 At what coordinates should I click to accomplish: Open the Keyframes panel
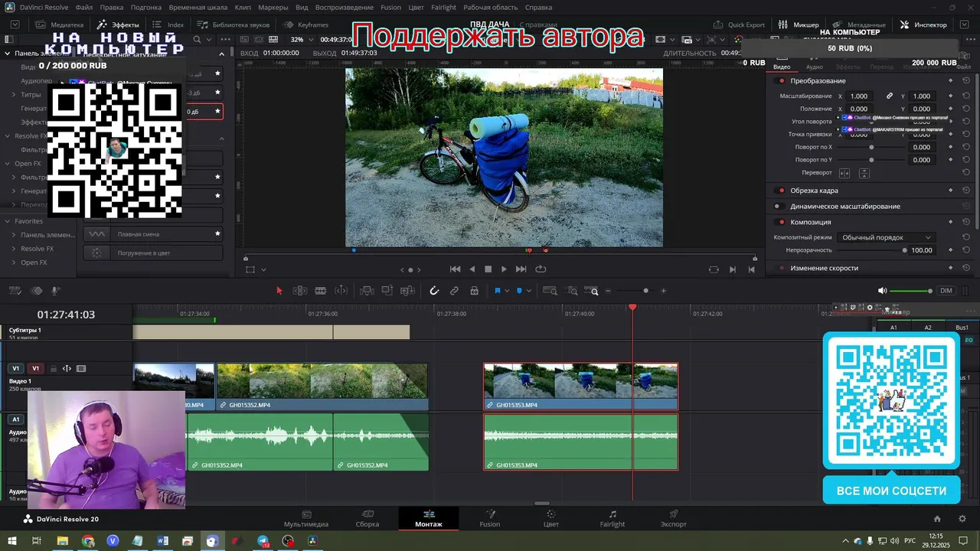305,24
